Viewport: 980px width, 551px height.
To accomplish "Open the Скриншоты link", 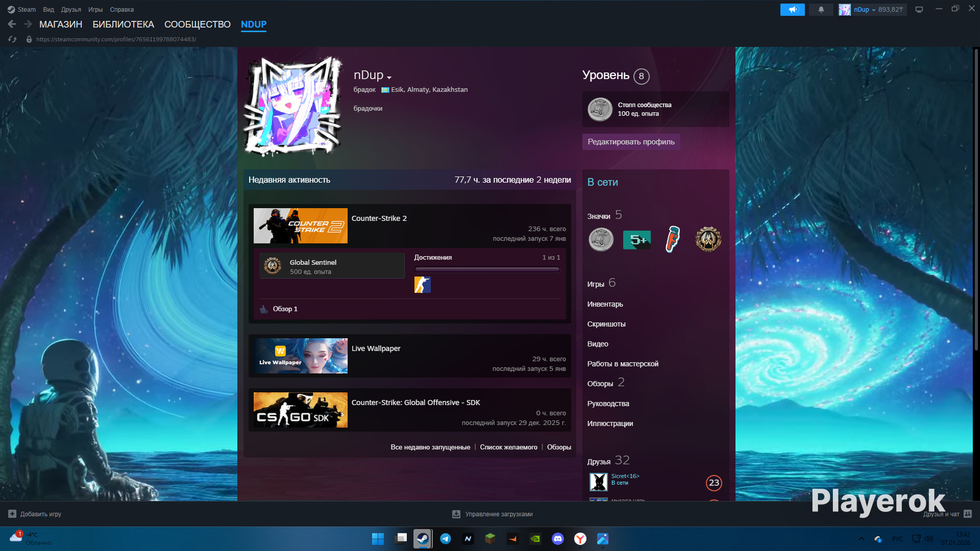I will coord(606,324).
